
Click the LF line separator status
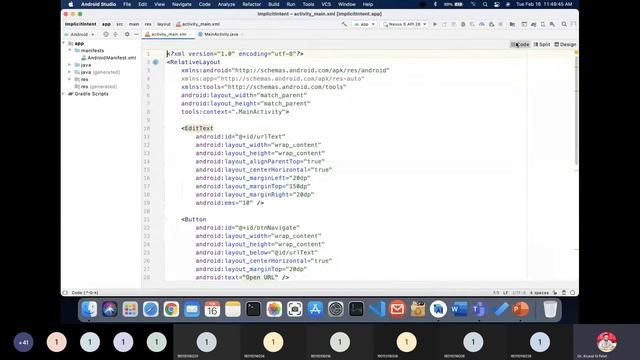coord(506,293)
